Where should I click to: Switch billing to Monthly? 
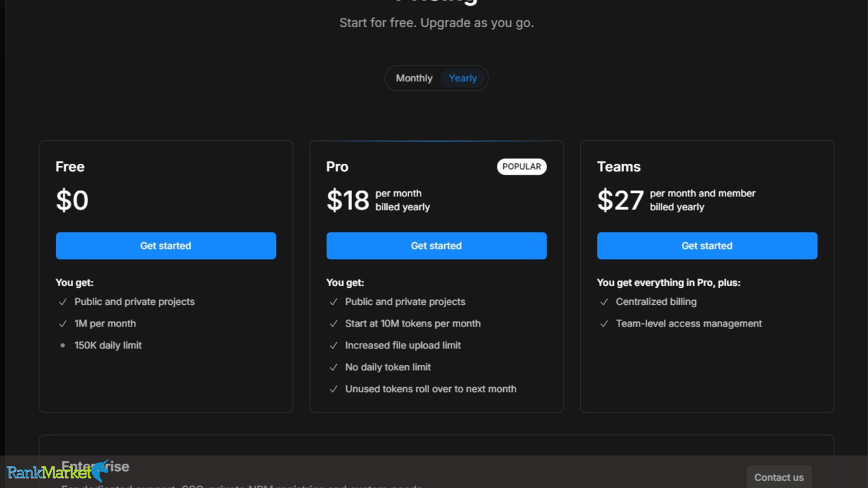click(x=414, y=78)
